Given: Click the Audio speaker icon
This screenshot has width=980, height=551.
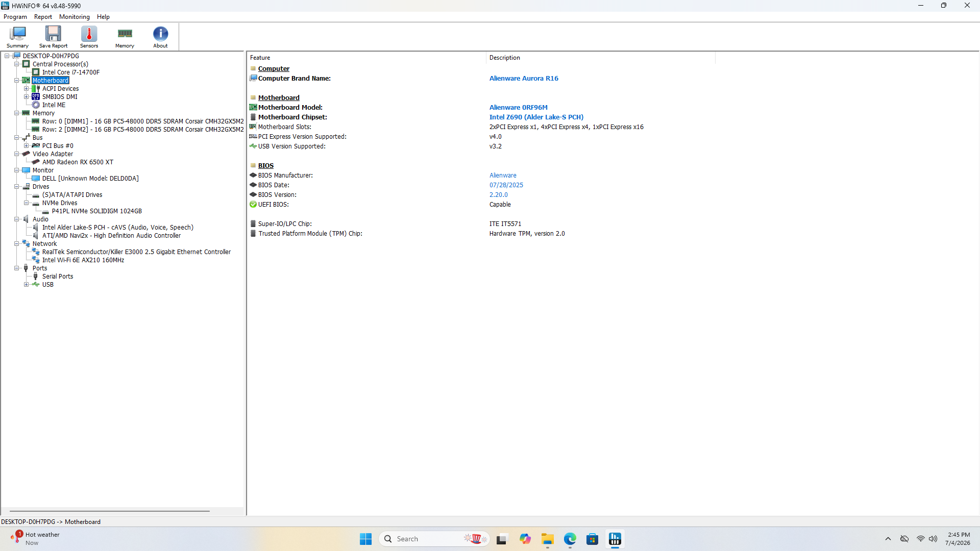Looking at the screenshot, I should 26,219.
